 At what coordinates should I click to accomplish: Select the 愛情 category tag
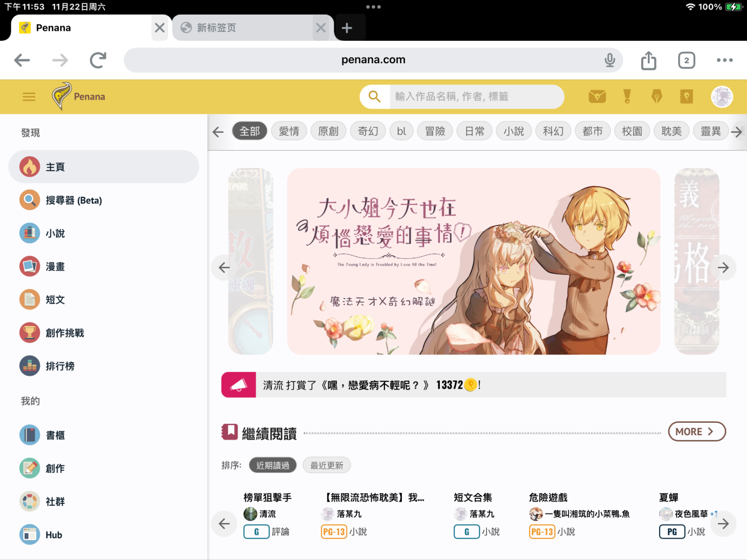289,131
